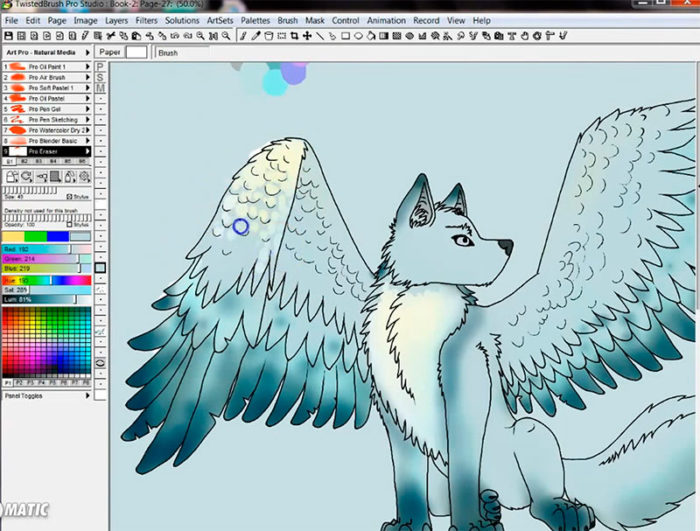Expand the Art Pro - Natural Media artset arrow
700x531 pixels.
coord(88,52)
